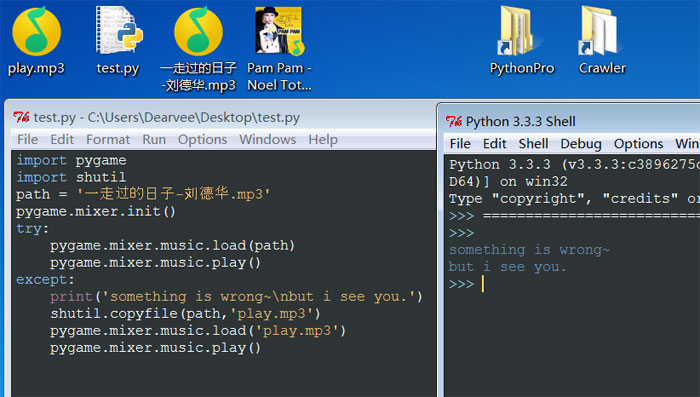Image resolution: width=700 pixels, height=397 pixels.
Task: Click the test.py editor window title text
Action: click(x=167, y=117)
